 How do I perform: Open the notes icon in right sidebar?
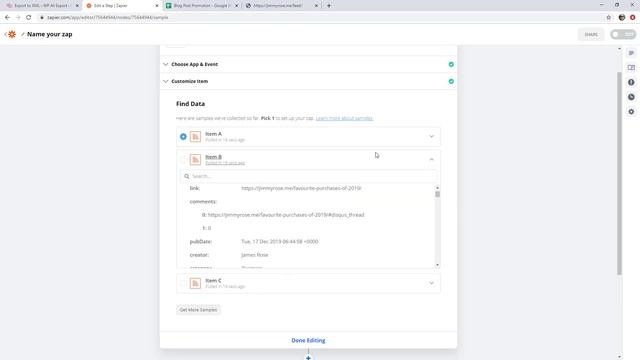click(x=631, y=53)
